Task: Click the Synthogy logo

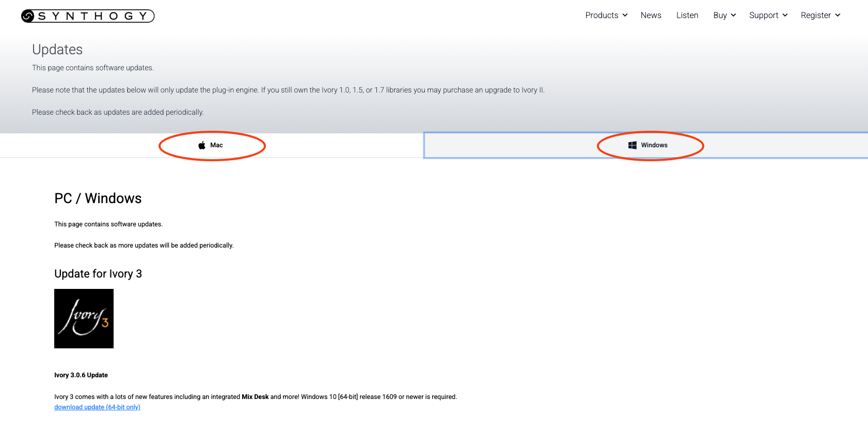Action: pos(88,16)
